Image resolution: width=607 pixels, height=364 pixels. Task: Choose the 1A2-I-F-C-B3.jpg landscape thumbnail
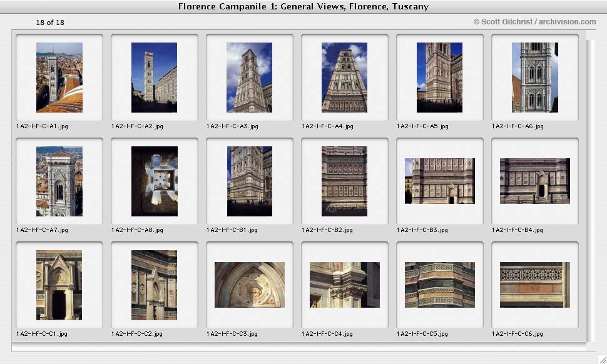tap(439, 181)
